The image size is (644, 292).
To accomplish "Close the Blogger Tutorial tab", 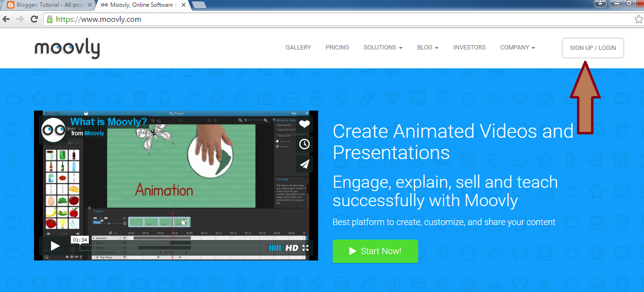I will tap(90, 5).
